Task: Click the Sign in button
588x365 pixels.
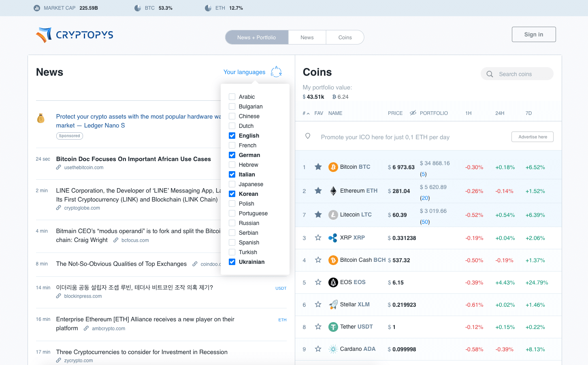Action: (x=534, y=34)
